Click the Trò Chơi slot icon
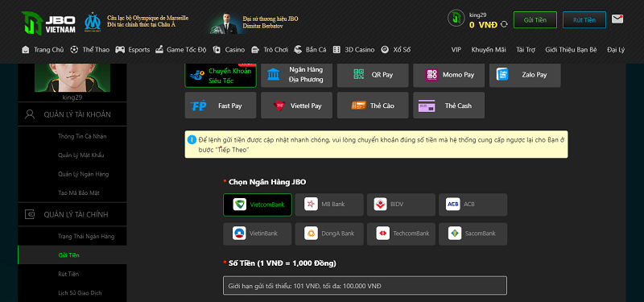The height and width of the screenshot is (302, 644). coord(255,50)
